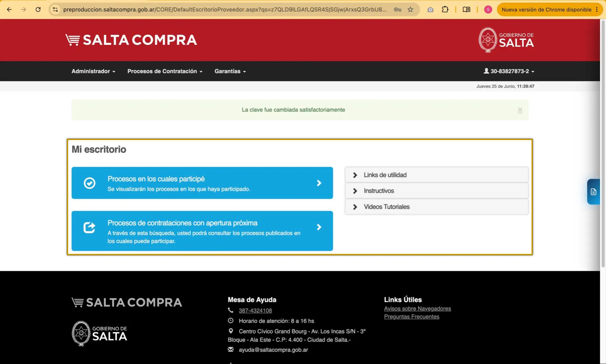Click the location pin icon by address

click(231, 331)
